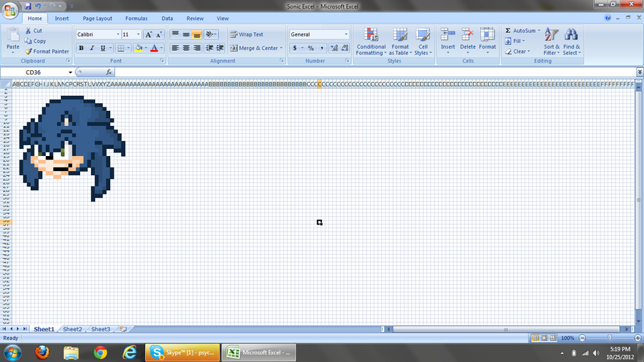The height and width of the screenshot is (362, 644).
Task: Click the Insert Function fx button
Action: tap(109, 72)
